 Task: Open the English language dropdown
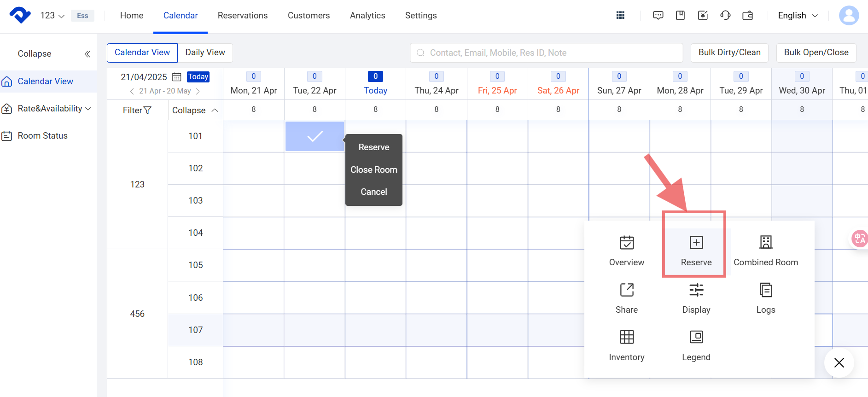(798, 16)
